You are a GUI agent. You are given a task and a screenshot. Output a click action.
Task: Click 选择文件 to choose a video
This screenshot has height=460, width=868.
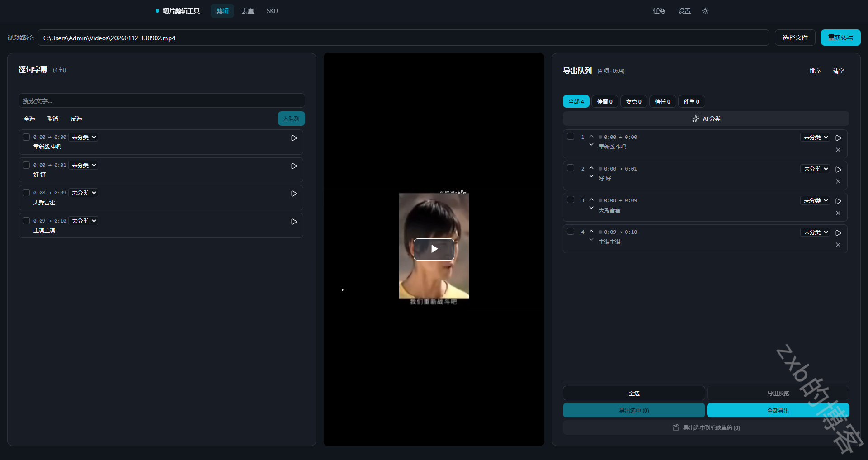[x=795, y=38]
